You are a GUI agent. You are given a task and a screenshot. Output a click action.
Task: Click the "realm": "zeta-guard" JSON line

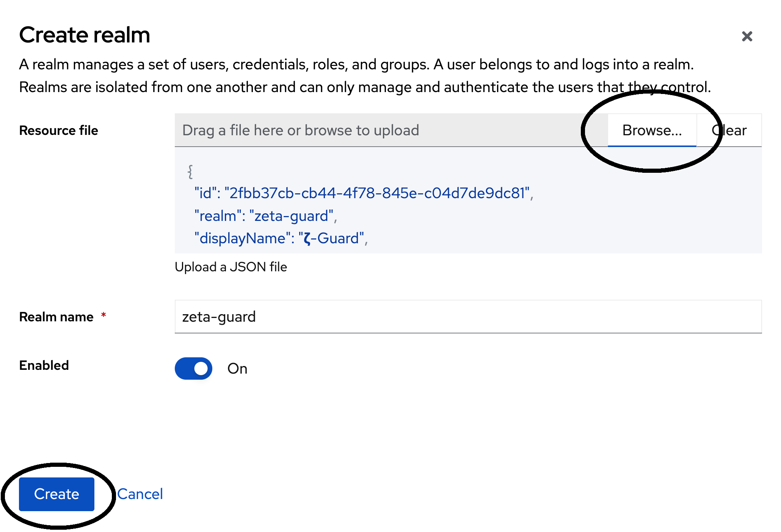tap(265, 216)
